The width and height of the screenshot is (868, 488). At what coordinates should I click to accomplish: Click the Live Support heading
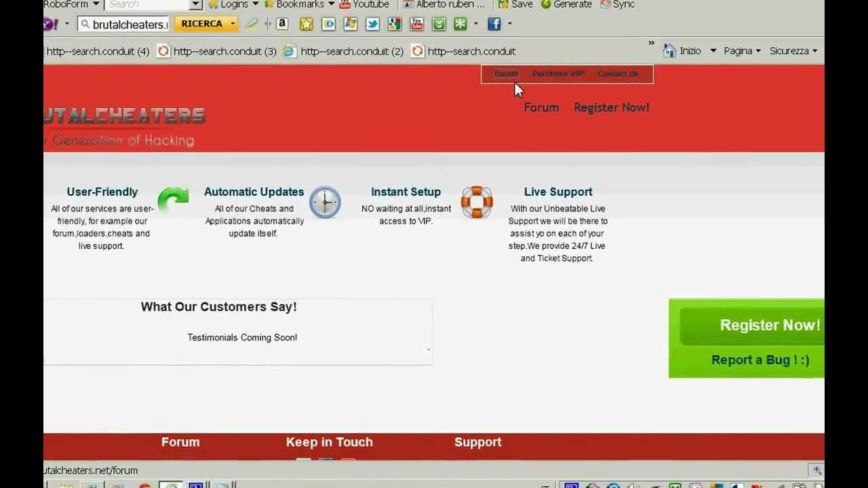(558, 192)
